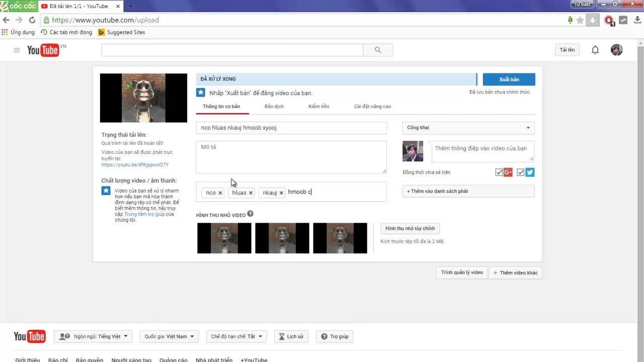Click Thêm video khác button
Screen dimensions: 644x362
coord(515,273)
